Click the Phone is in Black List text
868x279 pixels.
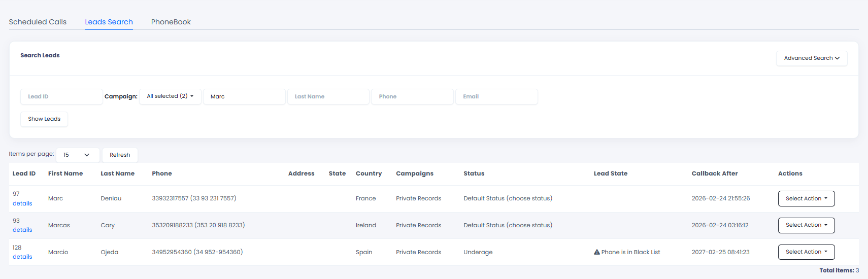click(631, 252)
